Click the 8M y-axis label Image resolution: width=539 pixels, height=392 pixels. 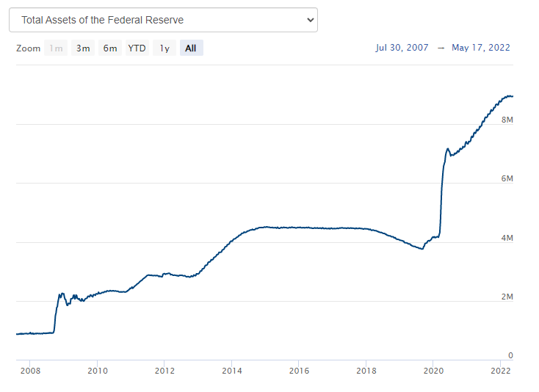(x=505, y=119)
